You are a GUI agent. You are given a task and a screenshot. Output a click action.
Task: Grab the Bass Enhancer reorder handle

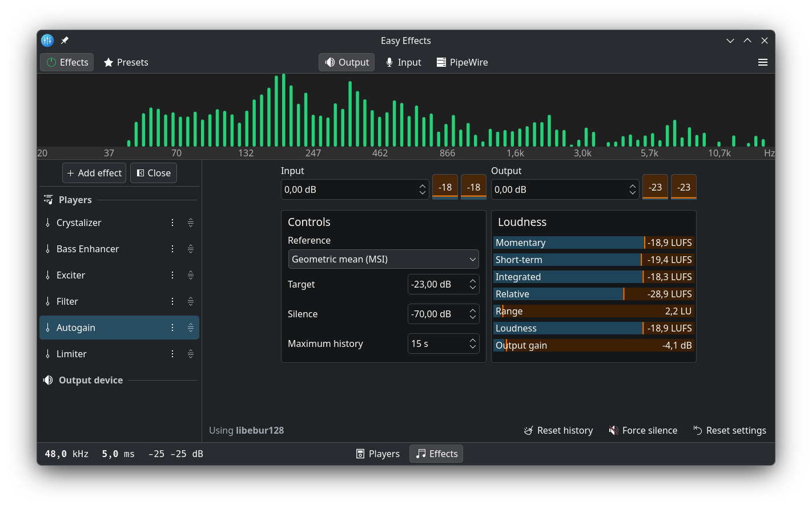191,249
